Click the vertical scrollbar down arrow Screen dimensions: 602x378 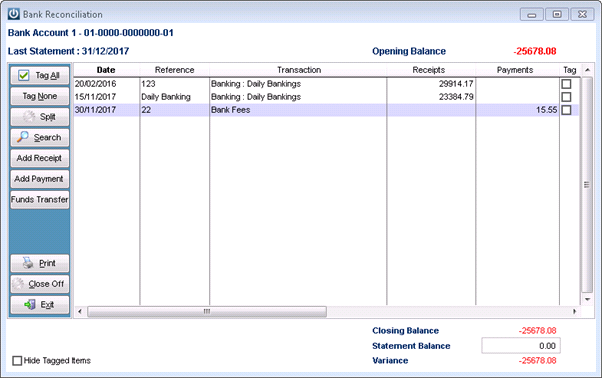tap(587, 299)
